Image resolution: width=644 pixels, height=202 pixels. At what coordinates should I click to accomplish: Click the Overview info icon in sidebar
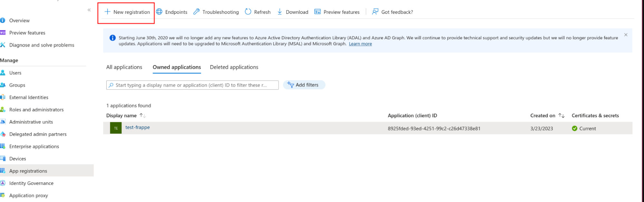click(x=3, y=20)
